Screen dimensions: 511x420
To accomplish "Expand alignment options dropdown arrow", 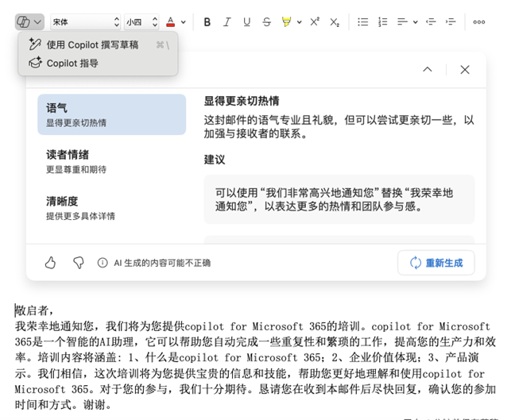I will (x=415, y=22).
